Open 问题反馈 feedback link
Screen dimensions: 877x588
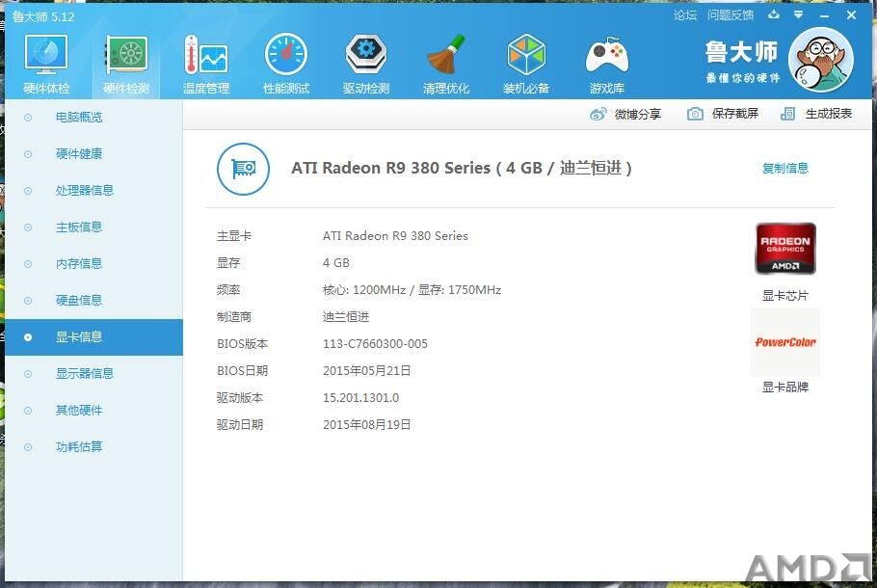click(x=730, y=15)
